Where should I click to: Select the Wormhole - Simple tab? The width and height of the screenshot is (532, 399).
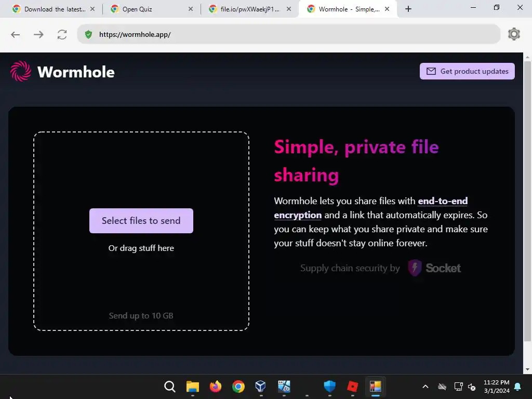click(348, 9)
